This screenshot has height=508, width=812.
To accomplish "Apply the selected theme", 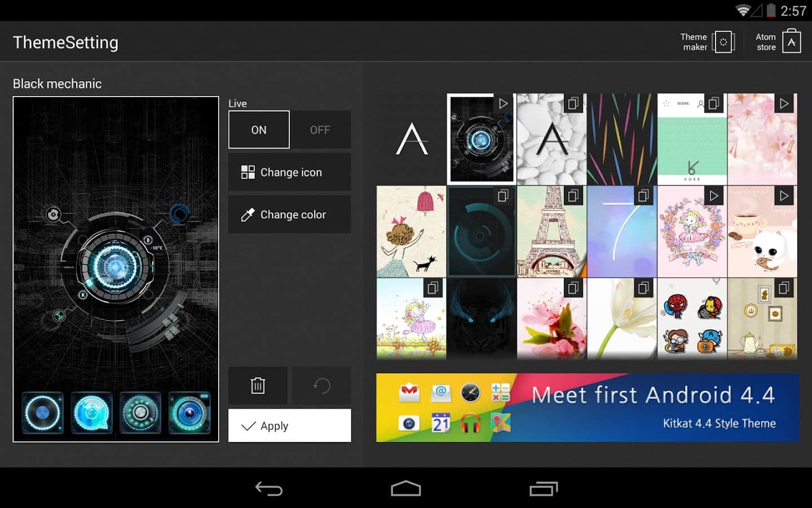I will [289, 426].
